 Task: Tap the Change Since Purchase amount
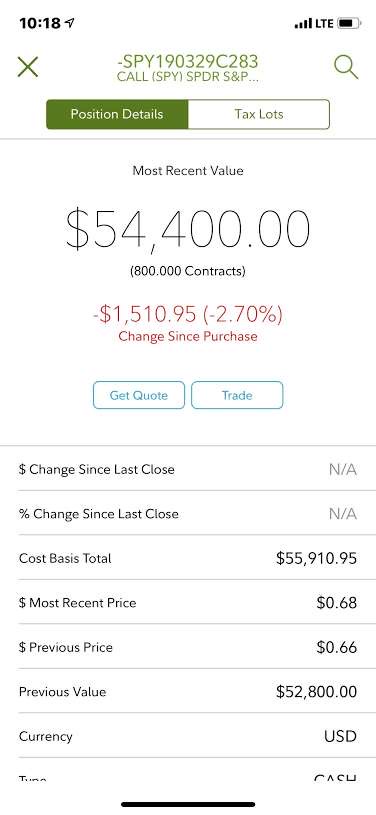(188, 314)
